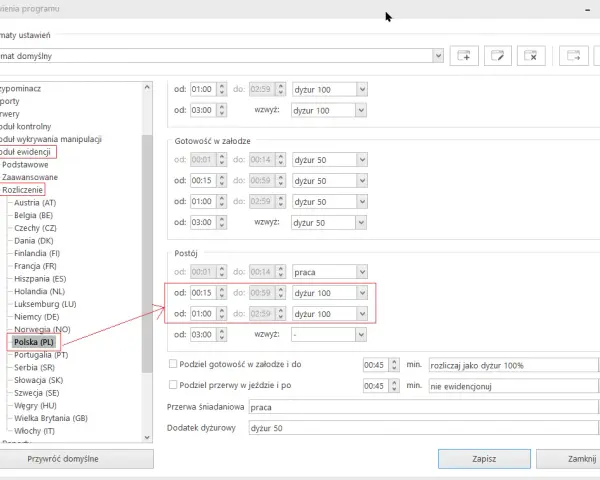Select Austria (AT) in the country list
This screenshot has height=480, width=600.
click(x=35, y=202)
